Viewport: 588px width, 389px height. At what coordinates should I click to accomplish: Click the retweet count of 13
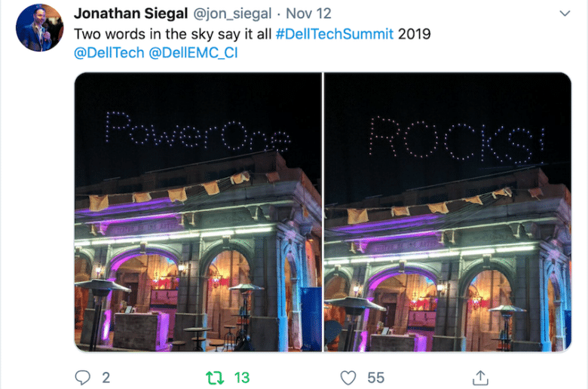242,378
